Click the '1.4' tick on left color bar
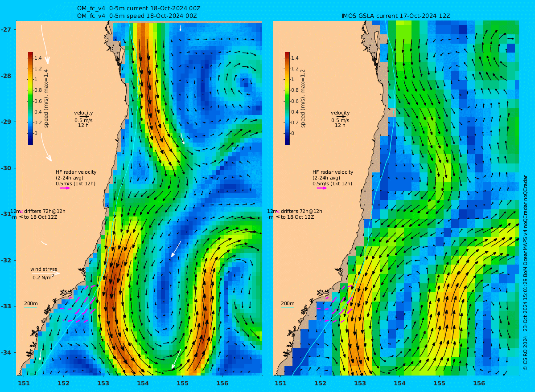535x392 pixels. pyautogui.click(x=38, y=58)
